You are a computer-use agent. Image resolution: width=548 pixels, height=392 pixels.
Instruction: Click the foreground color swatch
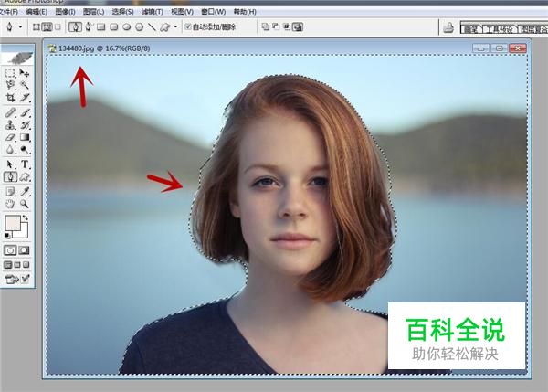click(x=12, y=223)
